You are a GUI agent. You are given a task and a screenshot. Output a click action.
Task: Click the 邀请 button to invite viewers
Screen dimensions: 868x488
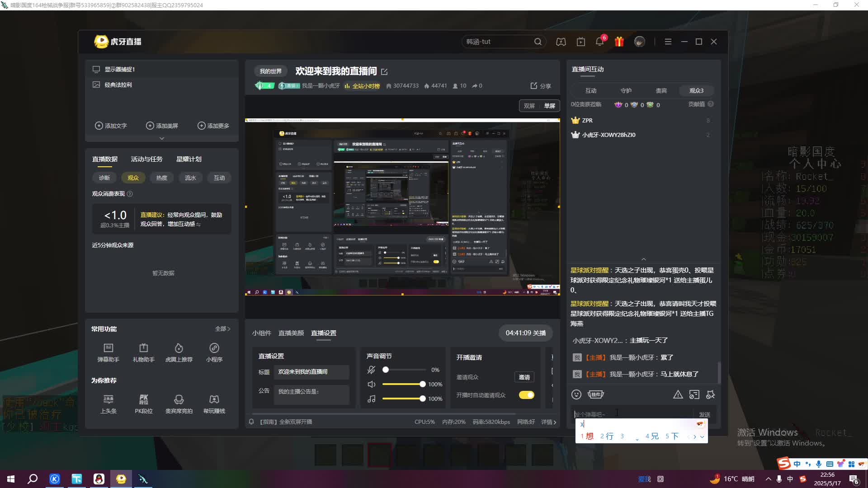click(524, 377)
